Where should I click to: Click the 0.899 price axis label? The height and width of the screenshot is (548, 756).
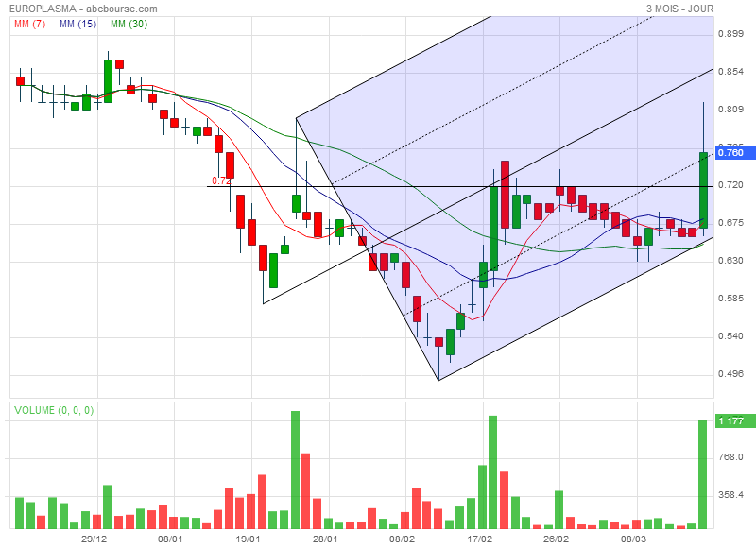[x=730, y=34]
